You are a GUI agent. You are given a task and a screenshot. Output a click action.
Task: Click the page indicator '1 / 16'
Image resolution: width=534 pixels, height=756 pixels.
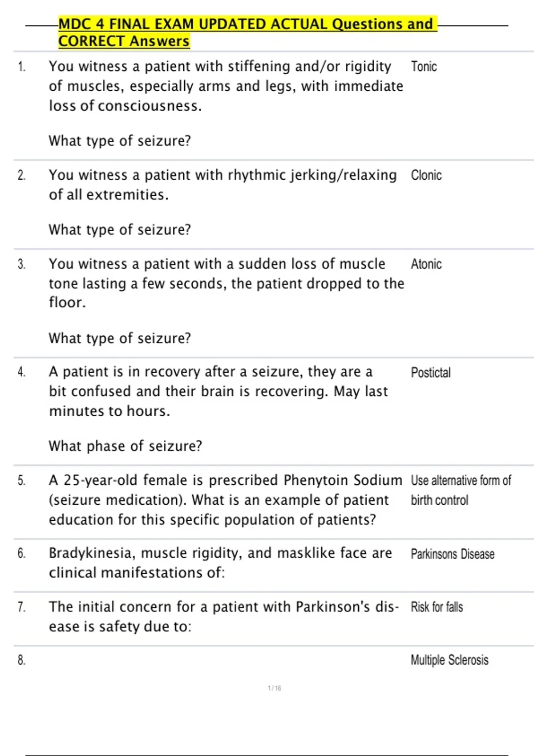tap(274, 688)
